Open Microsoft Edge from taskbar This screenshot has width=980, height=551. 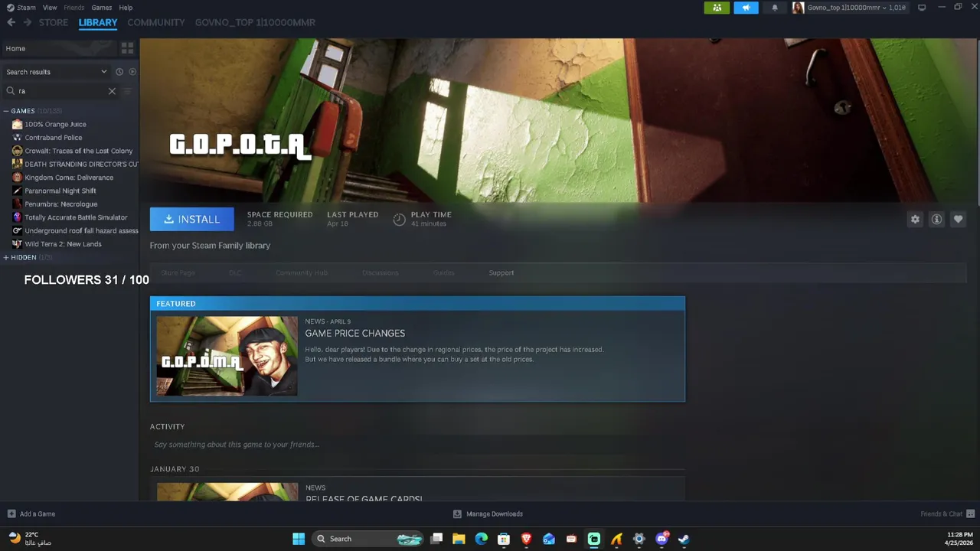pos(481,539)
